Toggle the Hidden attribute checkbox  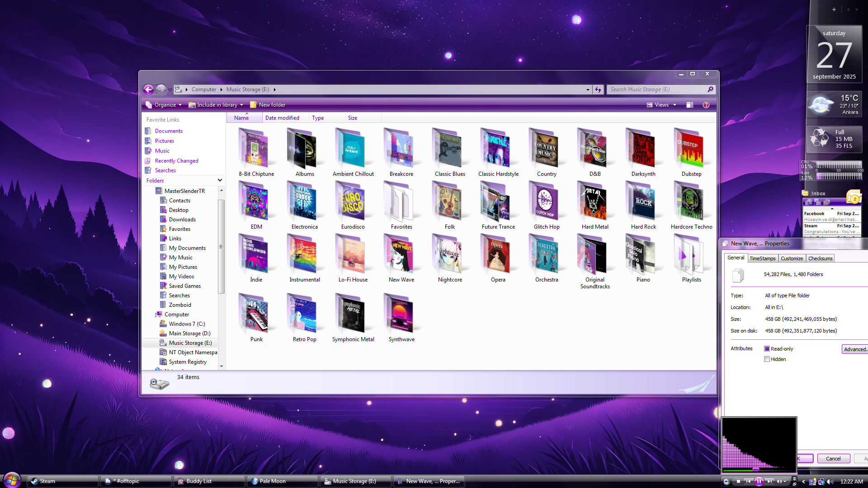[767, 359]
